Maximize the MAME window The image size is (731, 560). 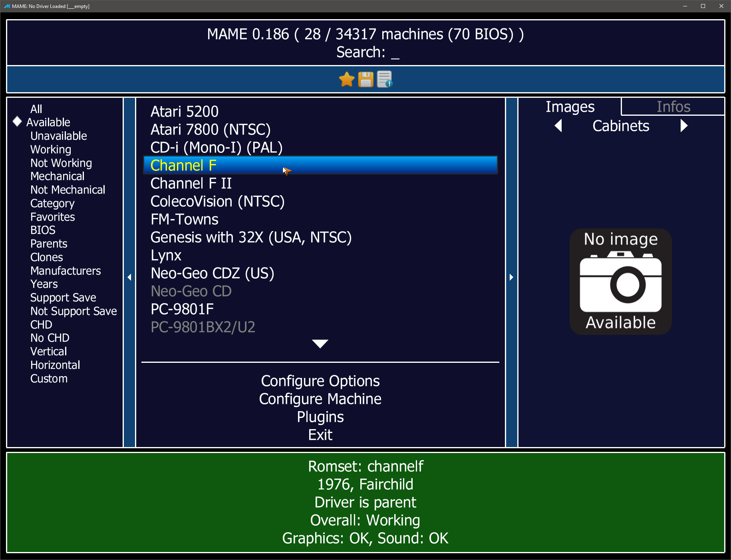(x=703, y=6)
